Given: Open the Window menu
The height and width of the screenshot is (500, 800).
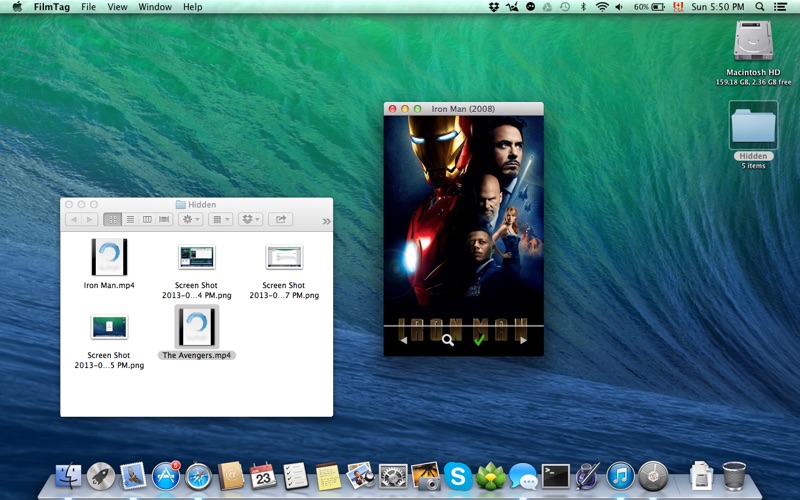Looking at the screenshot, I should [154, 7].
